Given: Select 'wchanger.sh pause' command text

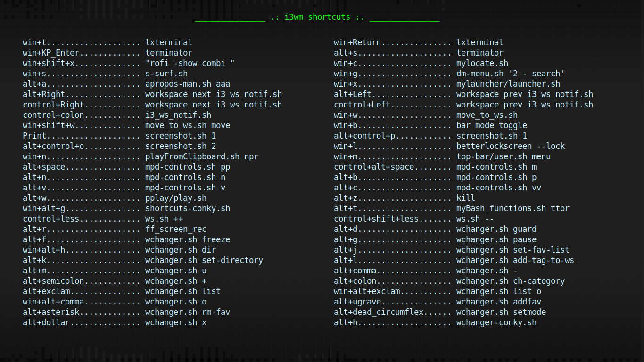Looking at the screenshot, I should 496,239.
